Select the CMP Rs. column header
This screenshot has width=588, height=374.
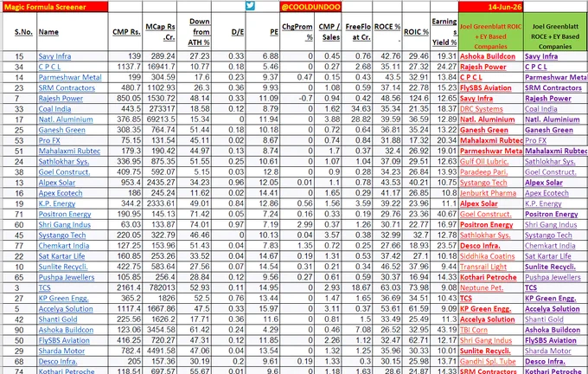125,32
